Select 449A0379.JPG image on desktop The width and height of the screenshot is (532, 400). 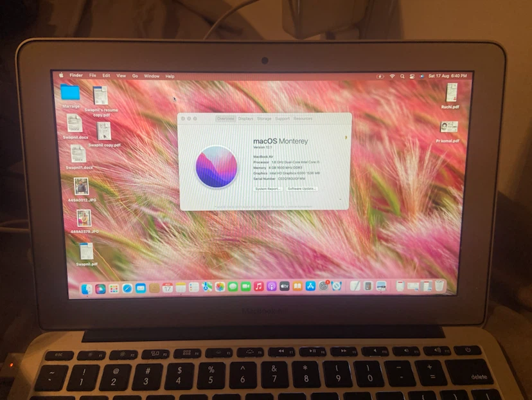tap(84, 221)
